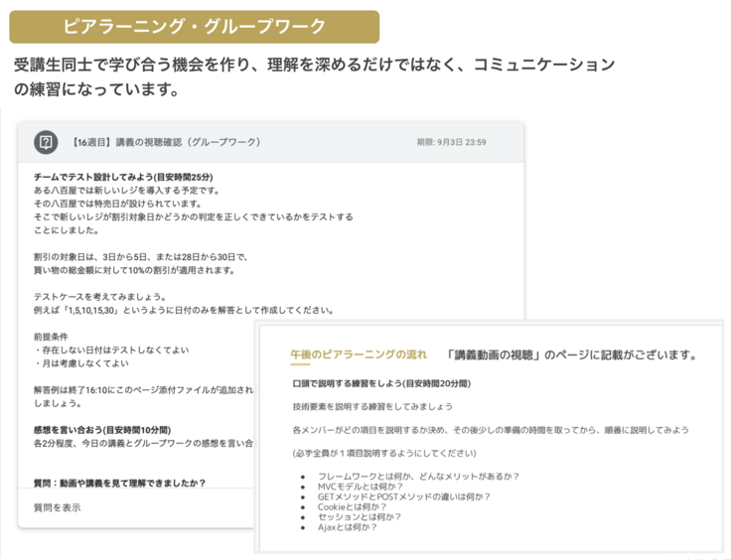The height and width of the screenshot is (560, 731).
Task: Click the 質問：動画や講義を見て理解できましたか？ text
Action: tap(120, 483)
